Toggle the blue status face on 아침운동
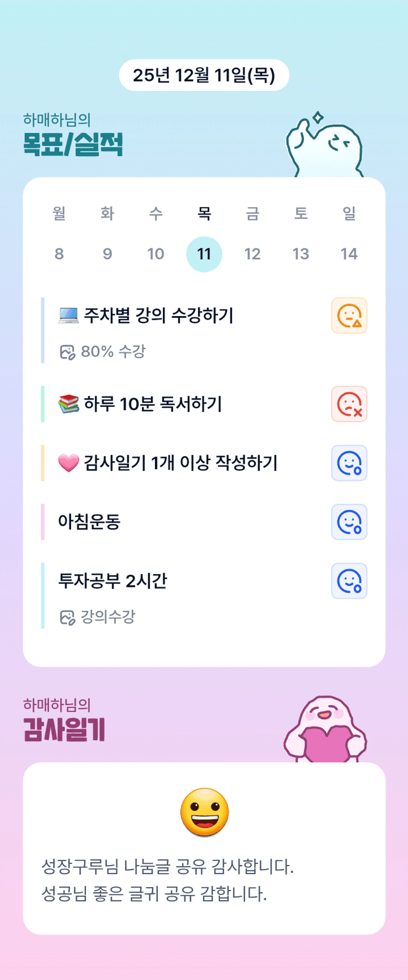408x980 pixels. click(349, 522)
